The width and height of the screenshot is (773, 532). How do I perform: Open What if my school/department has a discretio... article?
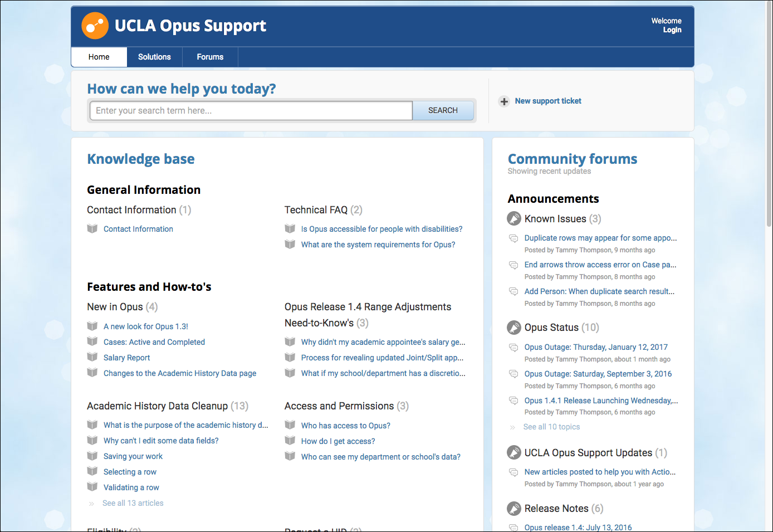pos(383,373)
